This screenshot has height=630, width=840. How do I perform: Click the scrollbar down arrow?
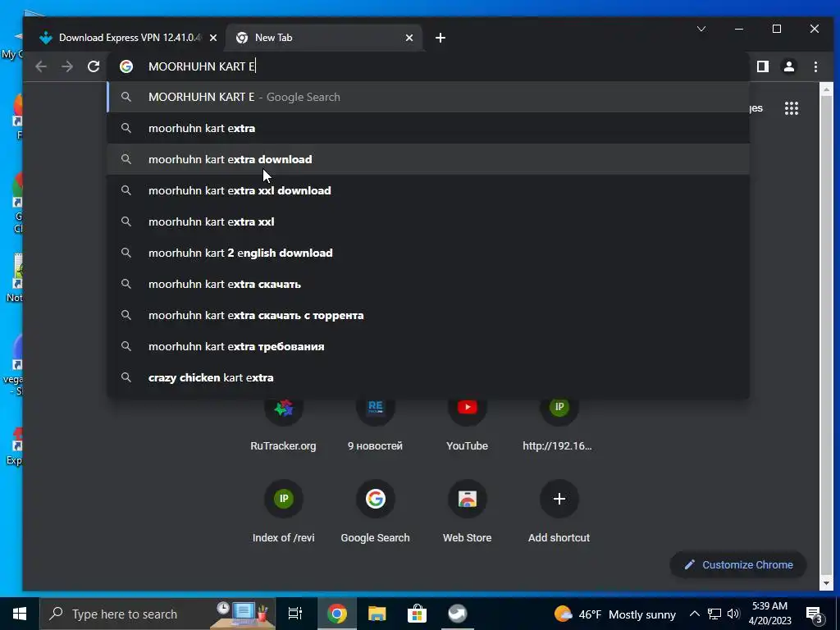pos(825,583)
